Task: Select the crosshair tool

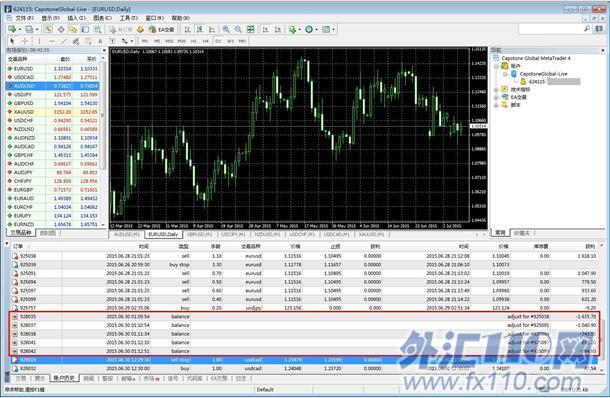Action: pyautogui.click(x=25, y=41)
